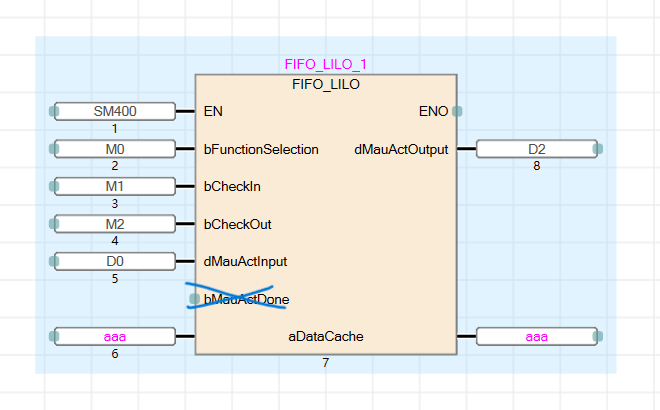Click the connector handle on SM400's outer edge

pos(53,111)
